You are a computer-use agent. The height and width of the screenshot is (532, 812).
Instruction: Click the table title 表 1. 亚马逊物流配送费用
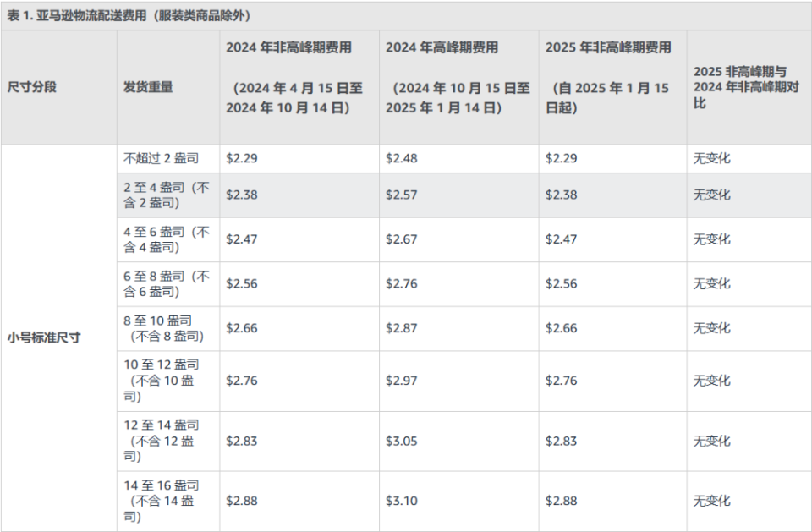[x=129, y=16]
